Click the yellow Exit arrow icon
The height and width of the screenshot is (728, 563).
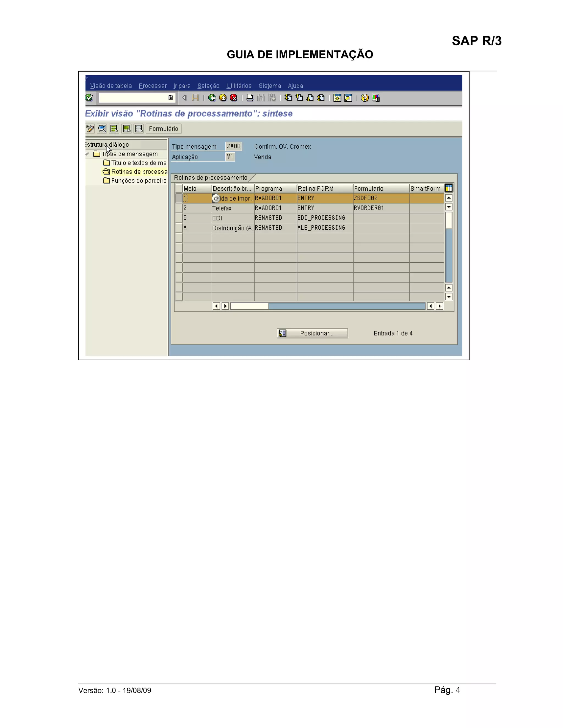[223, 98]
